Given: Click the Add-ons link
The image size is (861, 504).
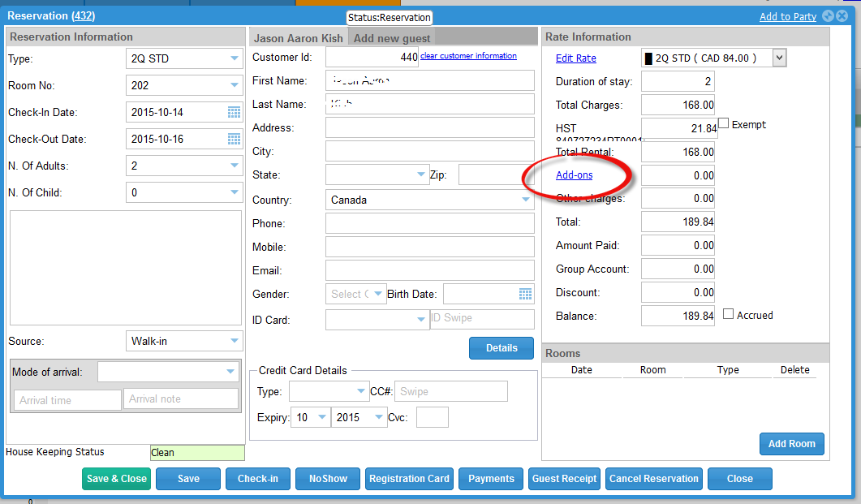Looking at the screenshot, I should 574,175.
